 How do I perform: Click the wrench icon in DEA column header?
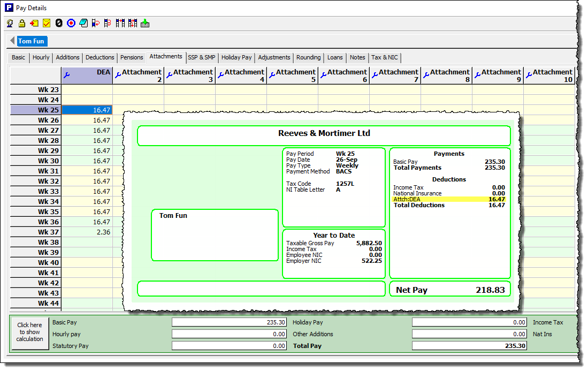point(67,75)
